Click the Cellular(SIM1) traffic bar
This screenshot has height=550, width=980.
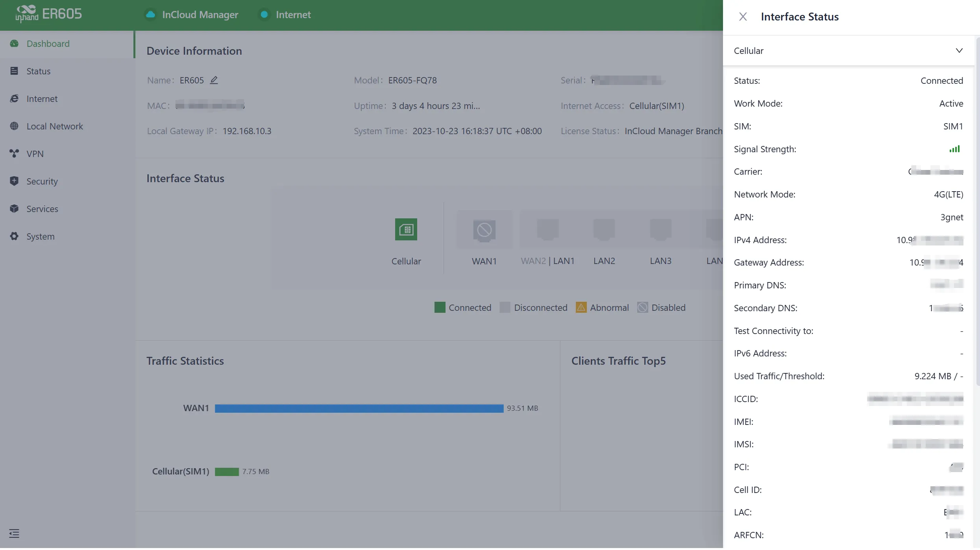227,472
